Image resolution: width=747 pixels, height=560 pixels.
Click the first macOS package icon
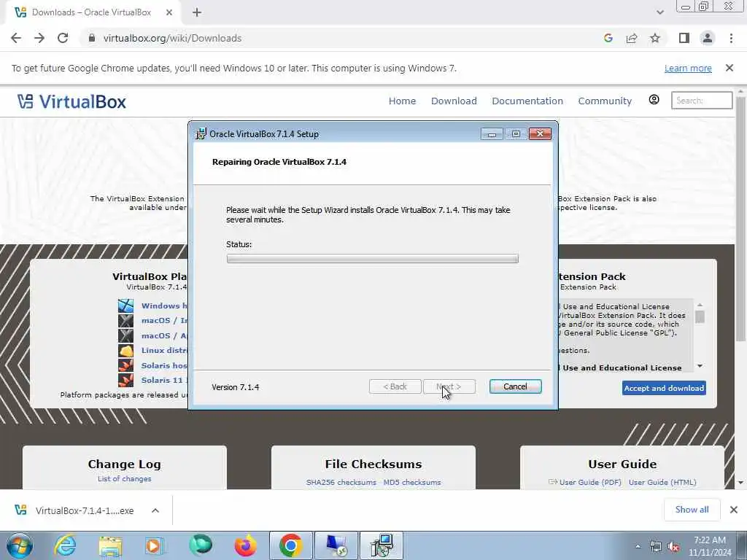point(125,321)
